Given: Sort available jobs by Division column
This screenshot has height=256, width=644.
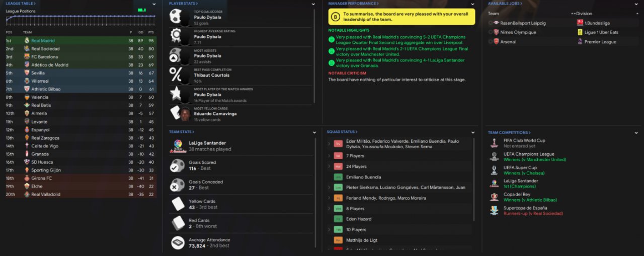Looking at the screenshot, I should [x=584, y=14].
